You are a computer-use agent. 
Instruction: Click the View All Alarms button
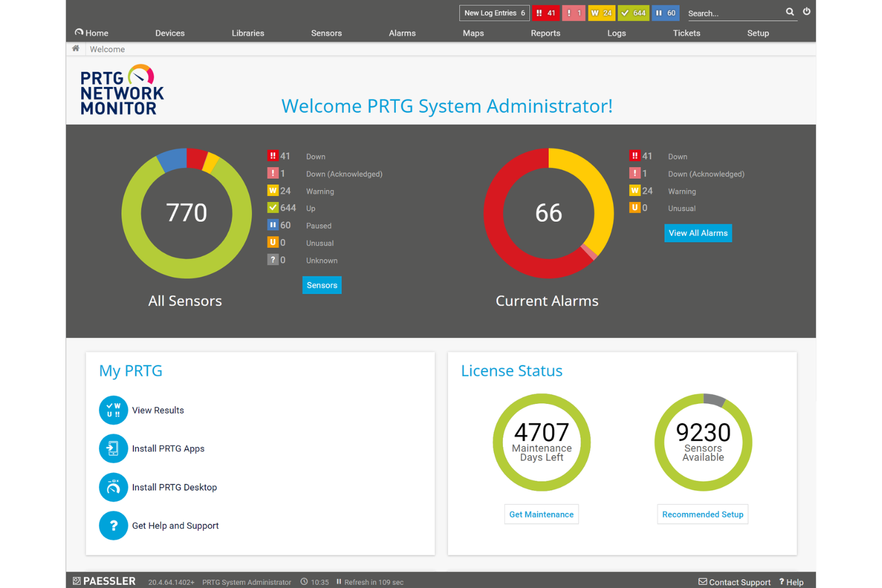[698, 233]
